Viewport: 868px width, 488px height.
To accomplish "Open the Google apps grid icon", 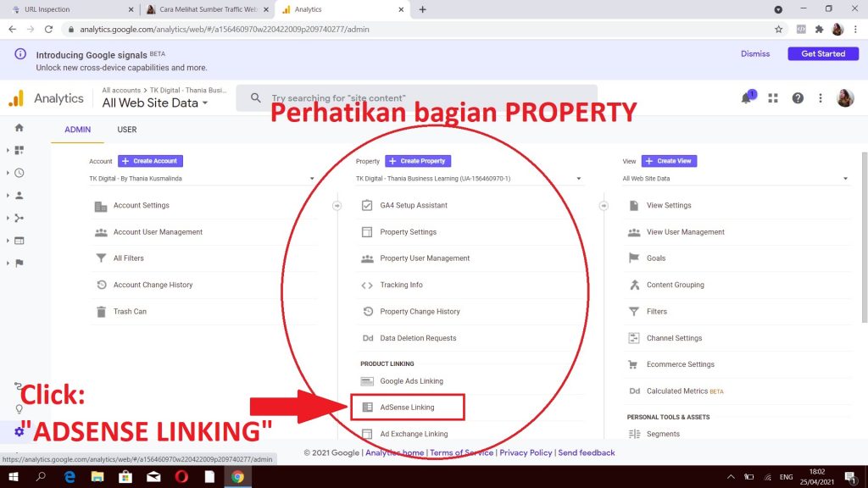I will pyautogui.click(x=772, y=98).
